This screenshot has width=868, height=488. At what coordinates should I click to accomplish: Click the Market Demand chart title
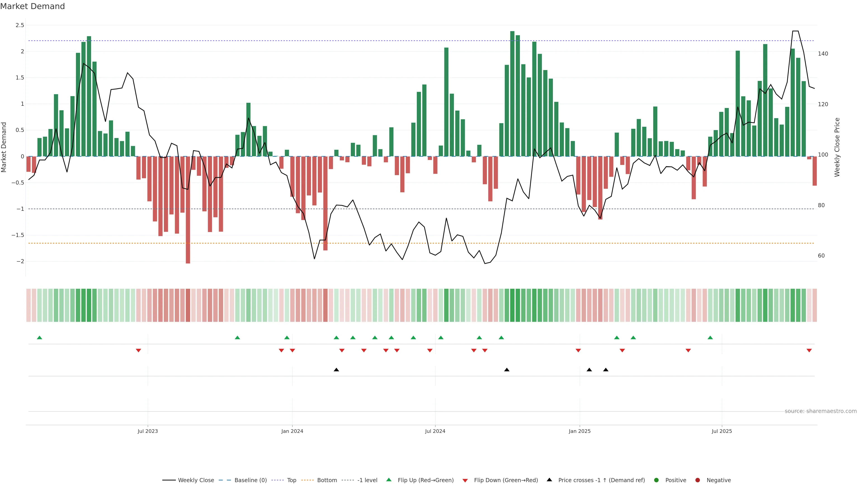point(32,6)
